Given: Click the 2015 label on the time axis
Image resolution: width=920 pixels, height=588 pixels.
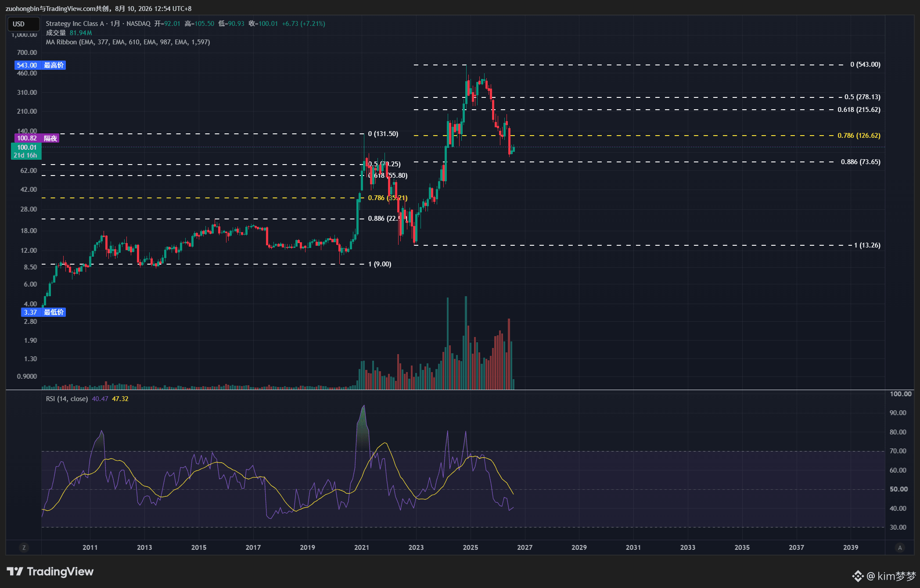Looking at the screenshot, I should 199,548.
